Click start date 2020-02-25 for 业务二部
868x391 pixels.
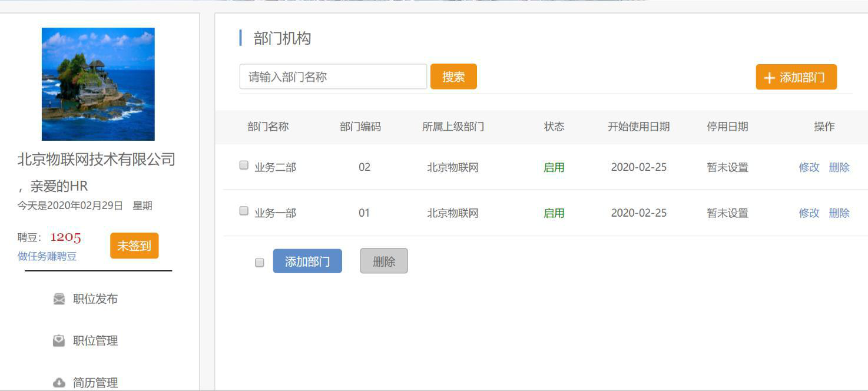click(639, 167)
